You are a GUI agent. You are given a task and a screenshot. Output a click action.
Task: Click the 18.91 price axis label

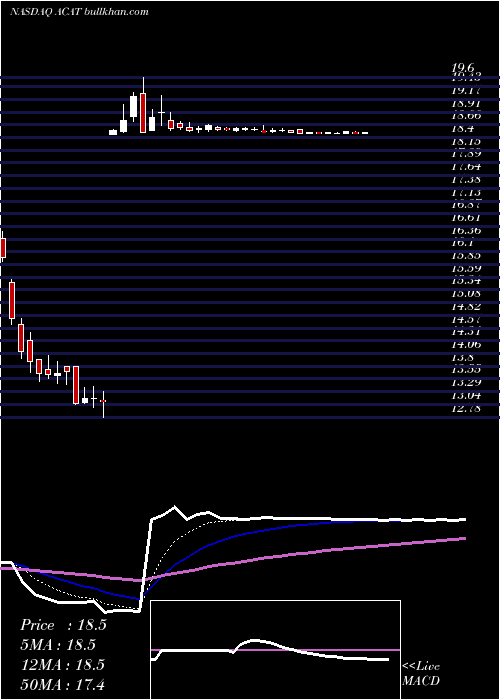(467, 104)
